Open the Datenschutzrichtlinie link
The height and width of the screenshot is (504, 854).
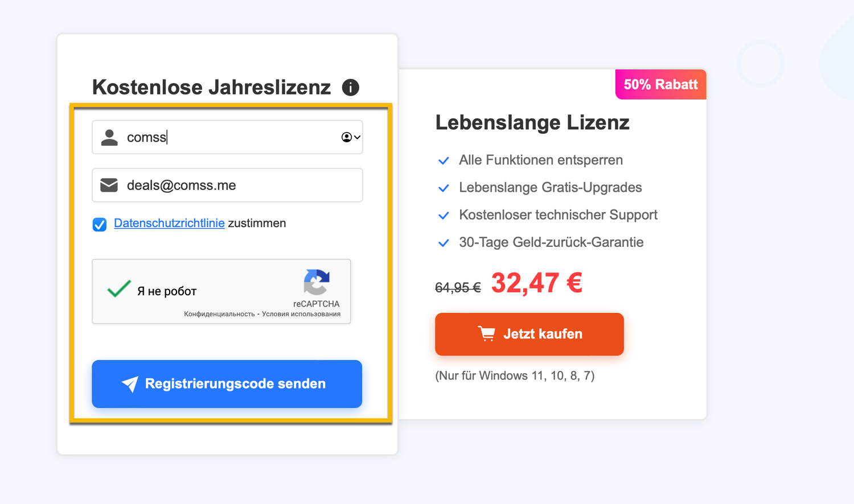click(x=169, y=223)
